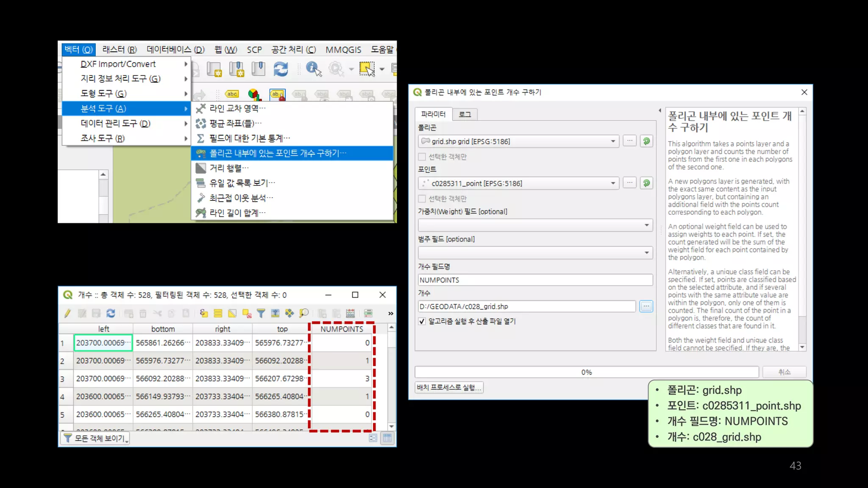
Task: Click Identify Features tool icon
Action: click(314, 69)
